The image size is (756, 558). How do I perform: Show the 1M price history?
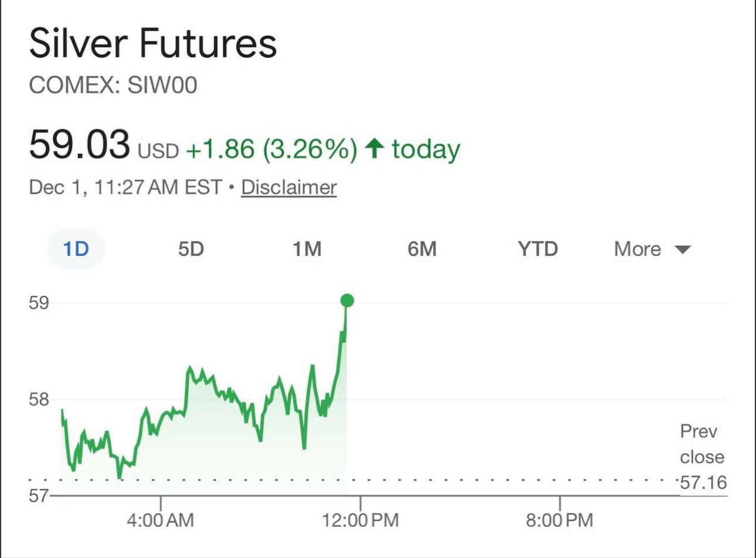[x=307, y=249]
